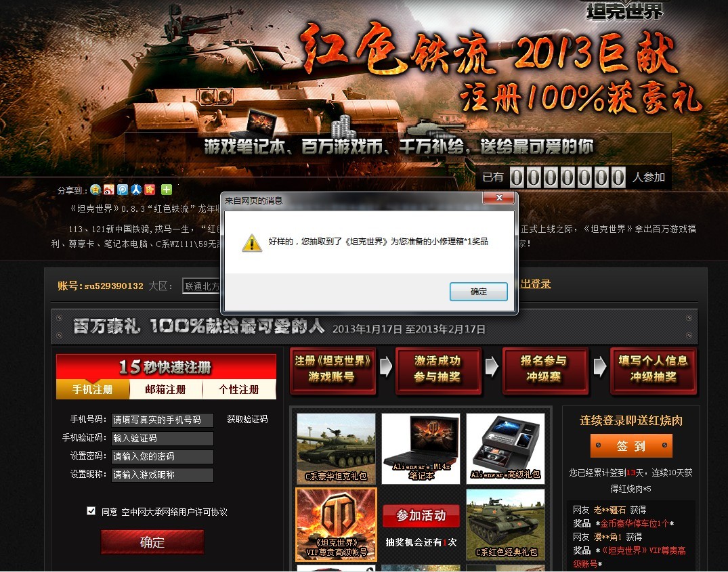Open C系豪华坦克礼包 prize thumbnail

(x=336, y=449)
